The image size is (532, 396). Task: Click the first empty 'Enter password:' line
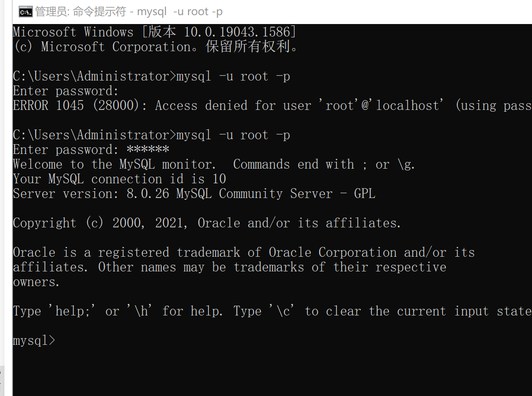pos(66,91)
